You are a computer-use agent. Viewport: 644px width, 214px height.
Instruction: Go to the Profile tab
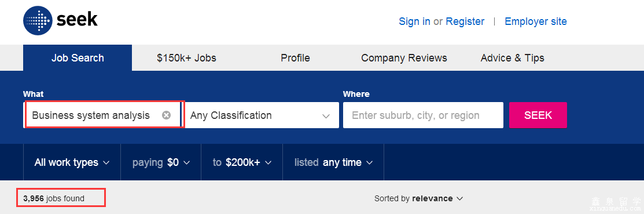295,58
